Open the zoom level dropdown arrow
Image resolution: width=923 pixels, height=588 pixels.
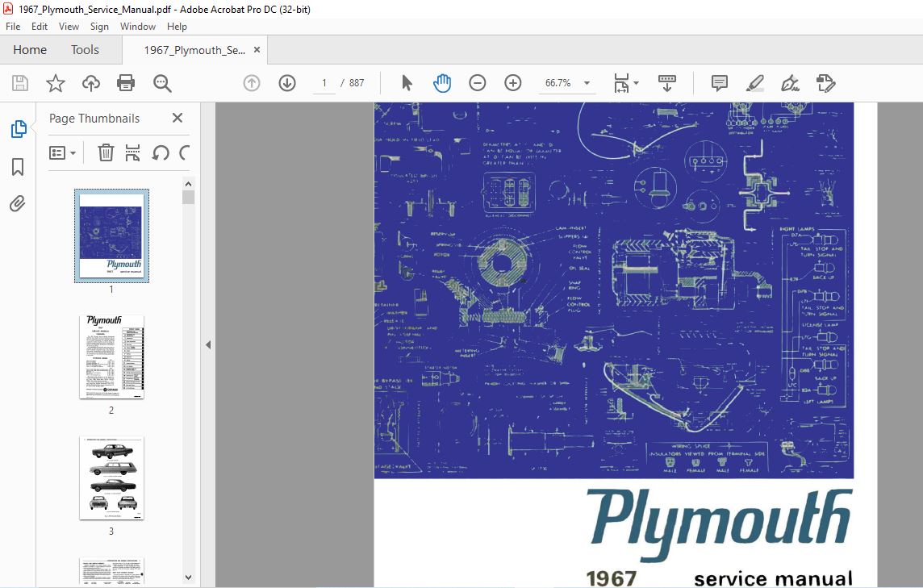coord(587,83)
